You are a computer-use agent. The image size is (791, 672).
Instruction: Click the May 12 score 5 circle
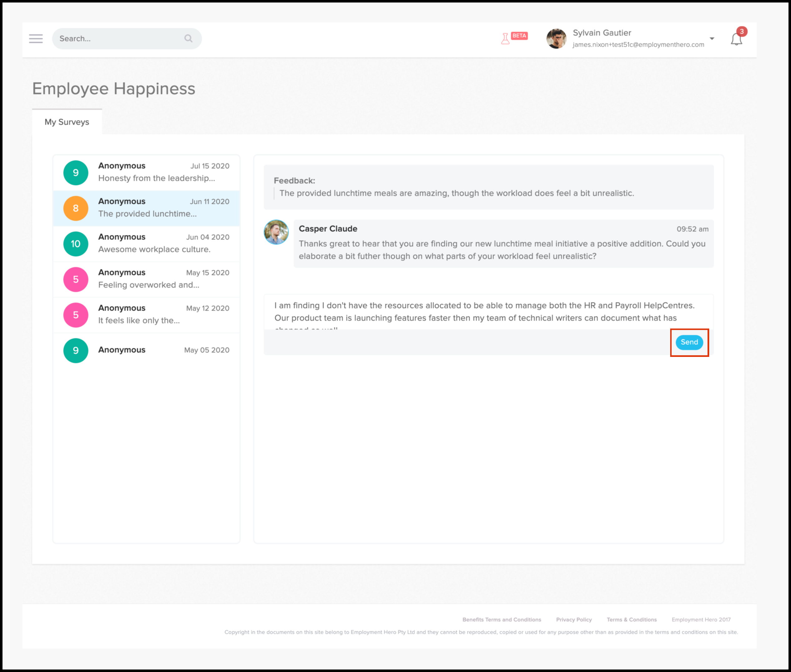pyautogui.click(x=76, y=315)
